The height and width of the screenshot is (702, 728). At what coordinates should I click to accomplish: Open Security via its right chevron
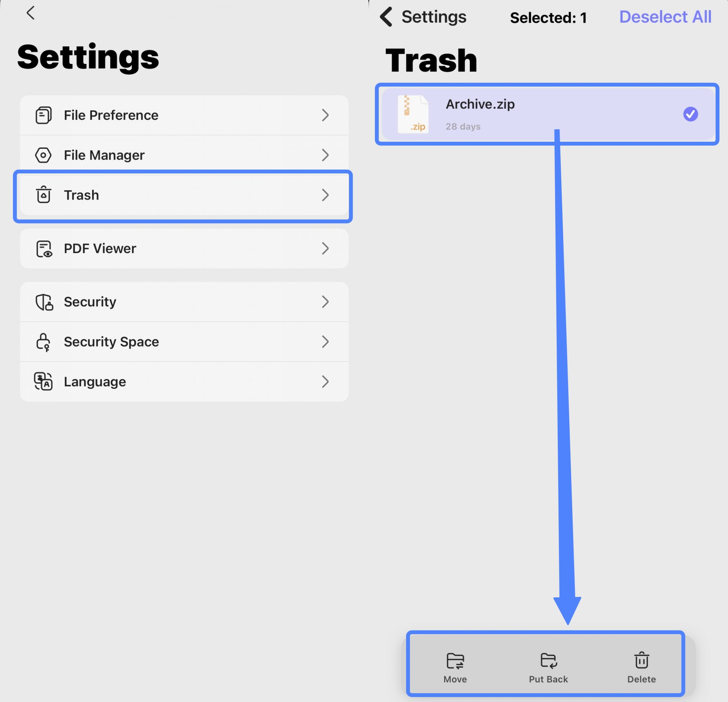(325, 302)
